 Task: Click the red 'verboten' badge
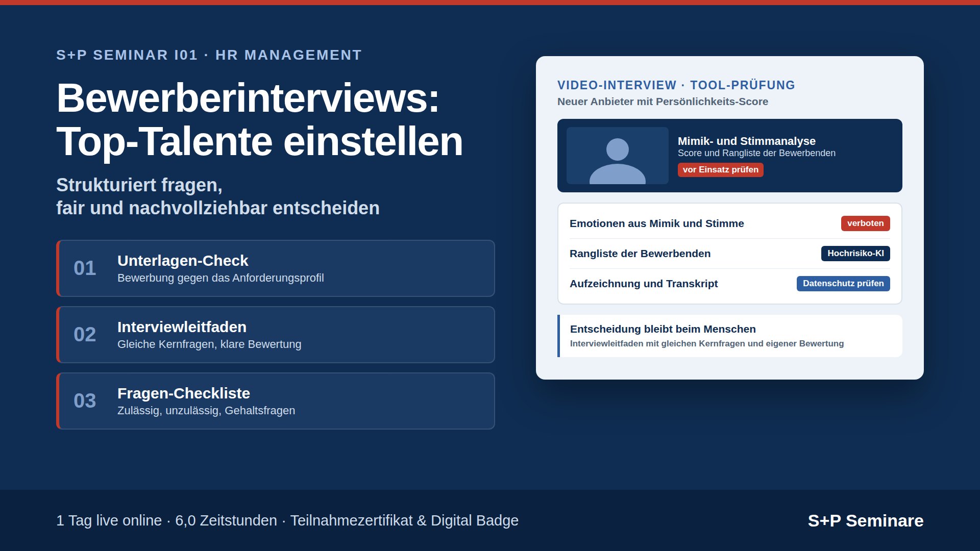[x=865, y=223]
